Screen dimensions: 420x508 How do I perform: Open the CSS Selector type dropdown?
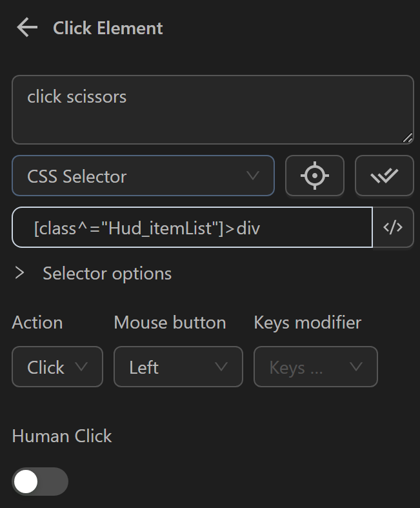click(143, 176)
